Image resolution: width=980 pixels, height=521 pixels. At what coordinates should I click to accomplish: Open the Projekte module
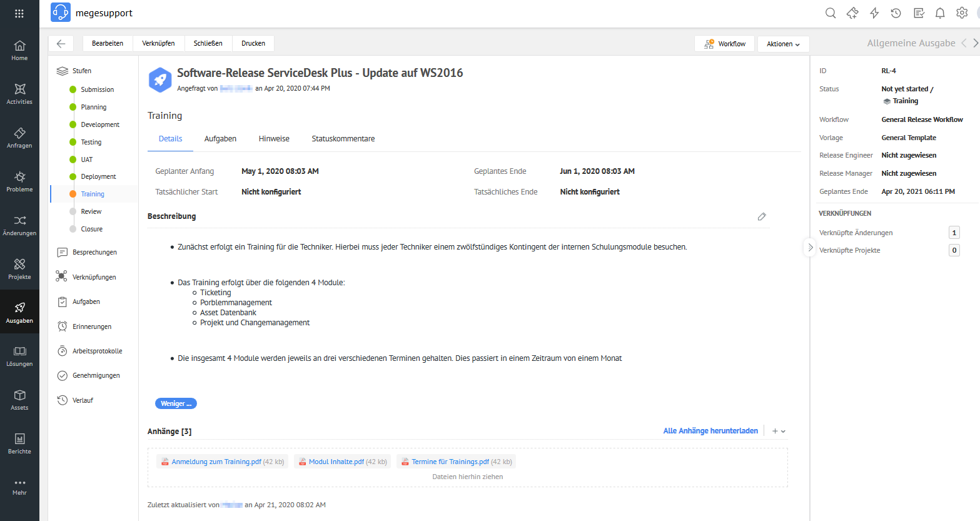(x=19, y=269)
